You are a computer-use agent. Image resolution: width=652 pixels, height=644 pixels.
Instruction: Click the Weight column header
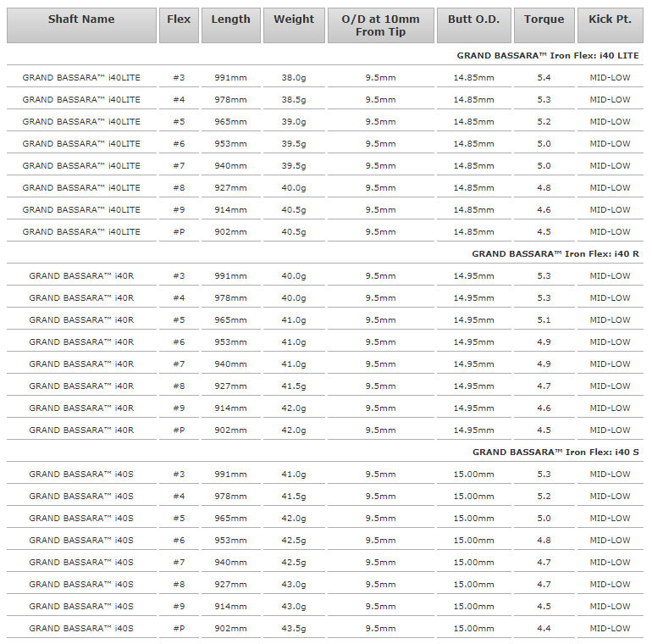294,25
